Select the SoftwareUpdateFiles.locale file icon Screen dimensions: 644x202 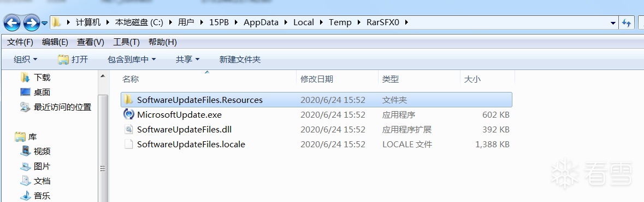click(129, 145)
